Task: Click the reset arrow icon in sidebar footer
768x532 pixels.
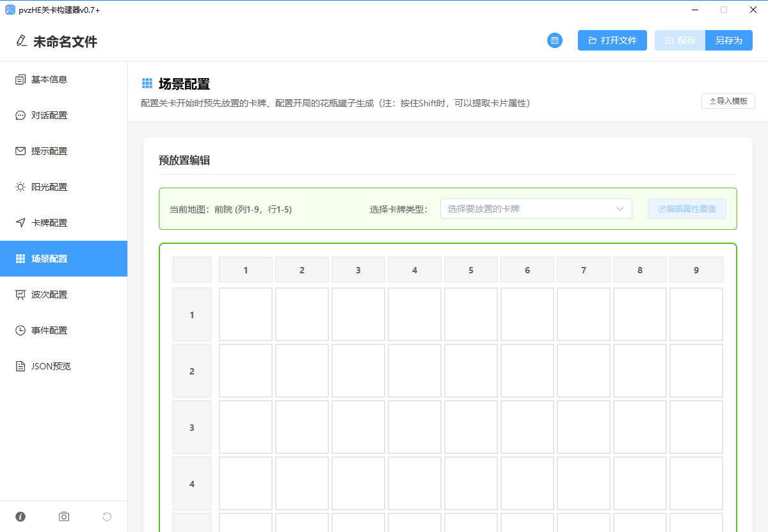Action: [107, 517]
